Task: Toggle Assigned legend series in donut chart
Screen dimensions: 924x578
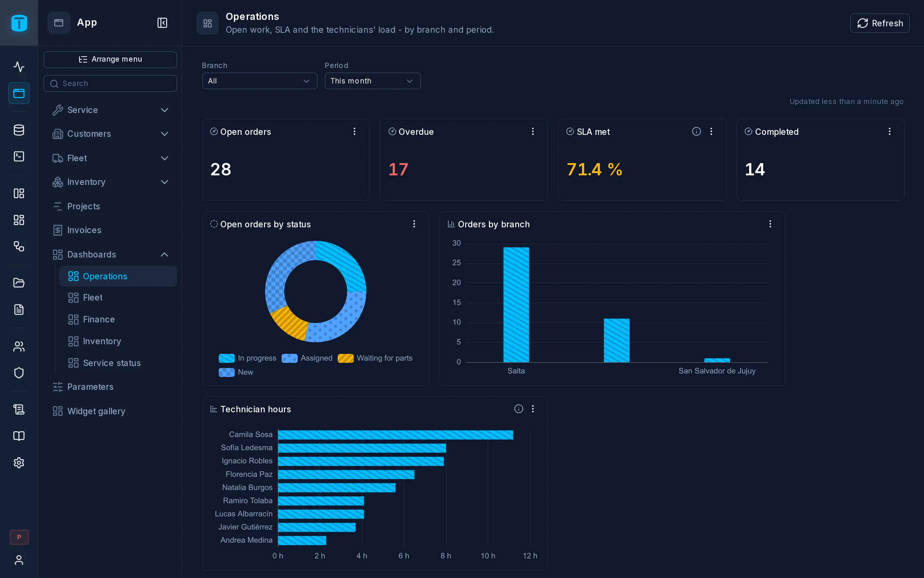Action: [307, 358]
